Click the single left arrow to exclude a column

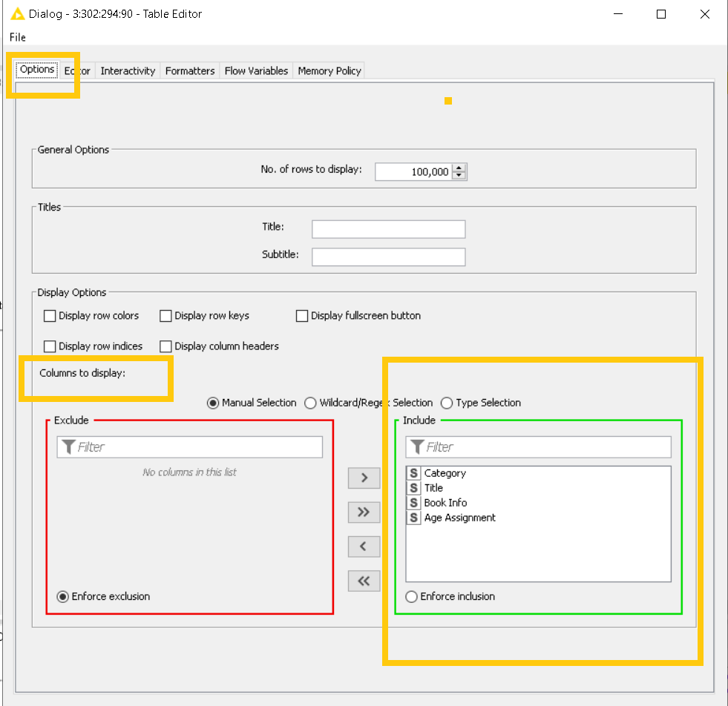point(364,547)
